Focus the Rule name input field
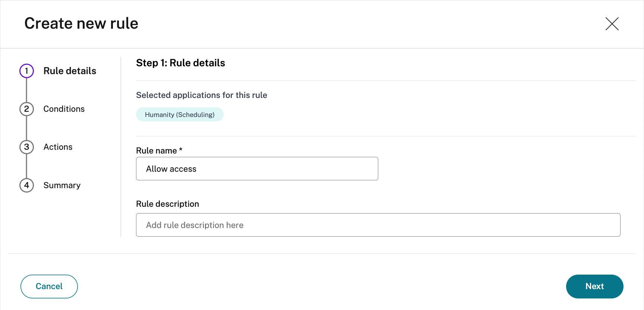The width and height of the screenshot is (644, 310). click(x=257, y=169)
